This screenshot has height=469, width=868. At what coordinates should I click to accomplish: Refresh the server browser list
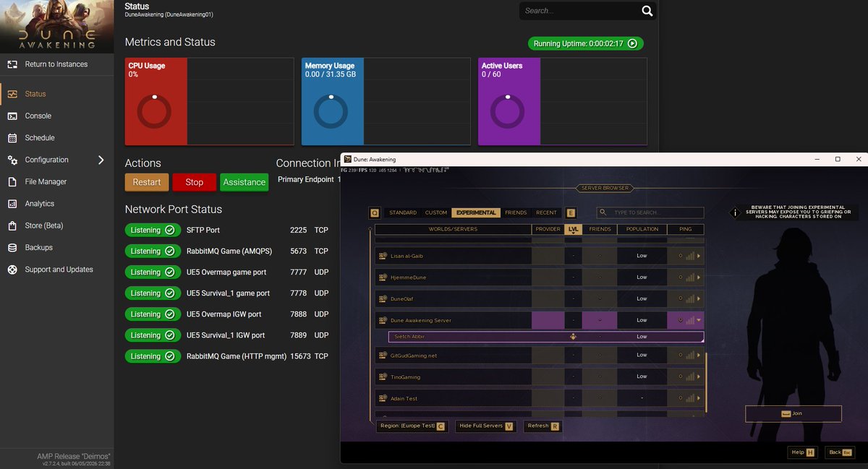tap(542, 426)
